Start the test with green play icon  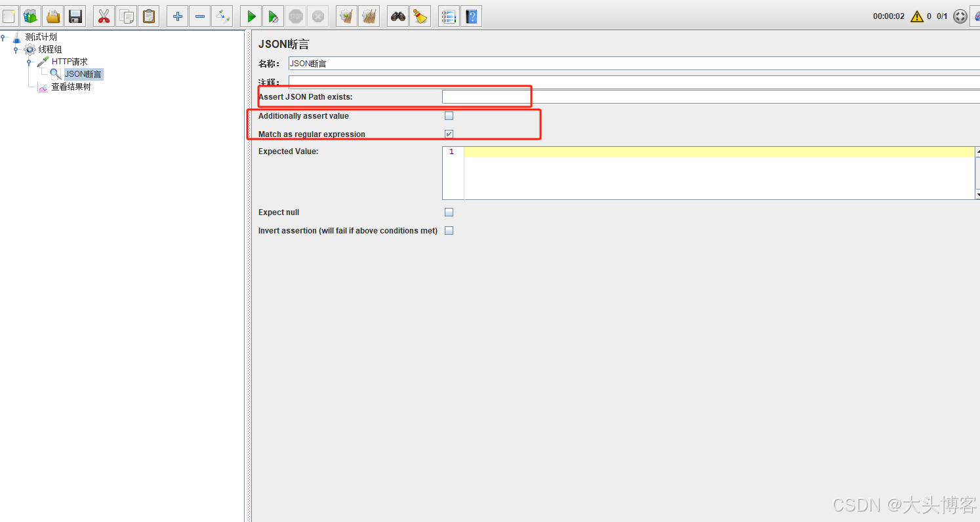point(251,16)
